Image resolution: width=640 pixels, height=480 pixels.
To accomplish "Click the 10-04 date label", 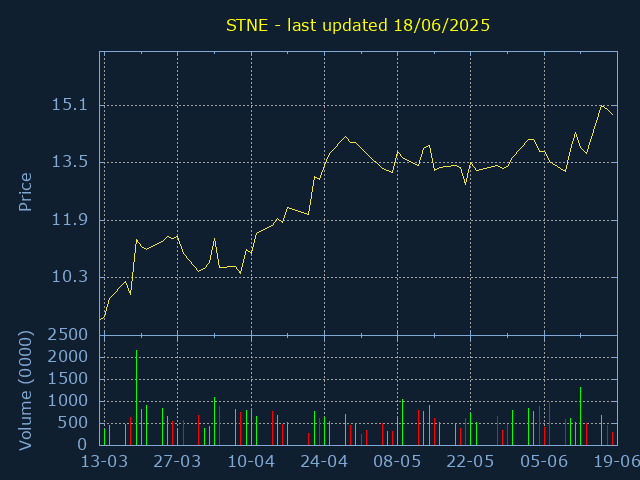I will pyautogui.click(x=251, y=462).
